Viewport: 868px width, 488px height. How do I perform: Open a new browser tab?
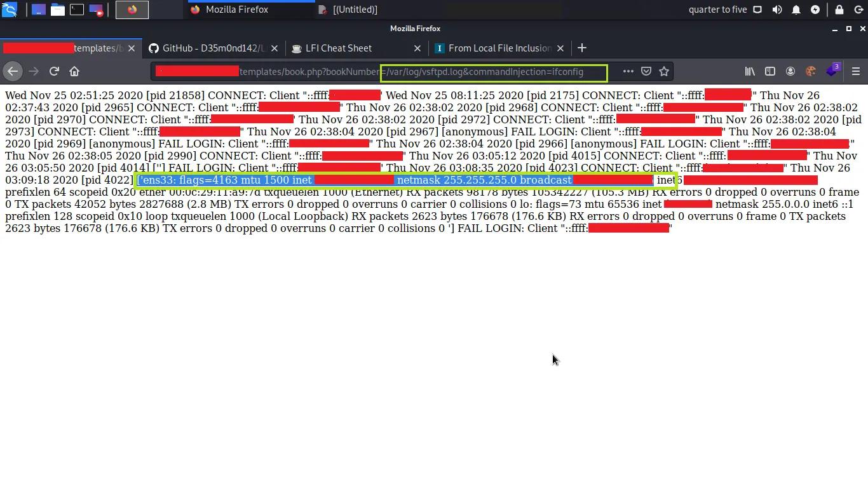(581, 48)
